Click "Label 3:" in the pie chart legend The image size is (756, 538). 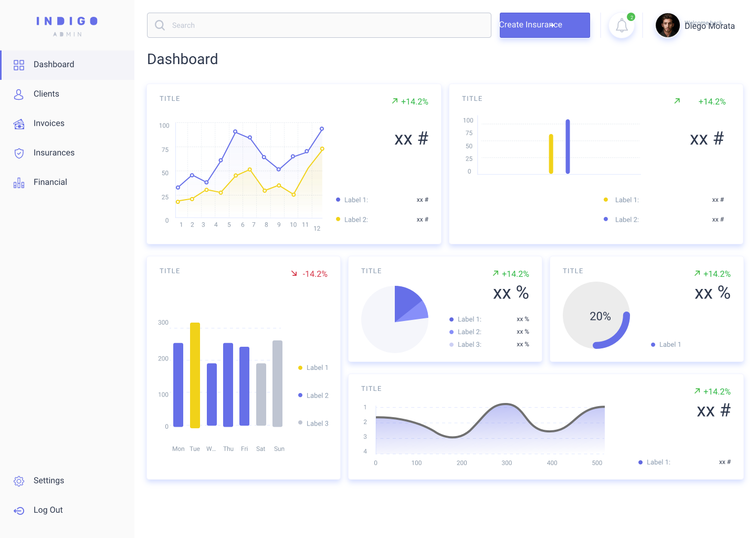(x=469, y=345)
